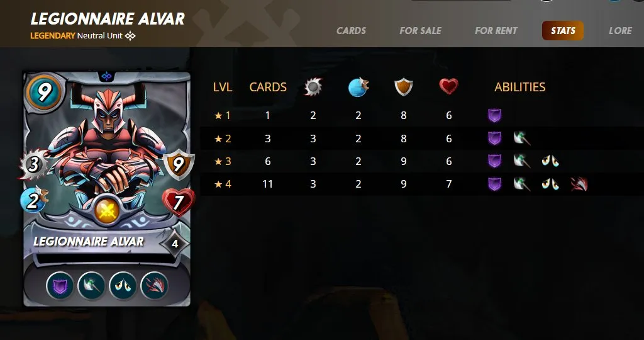
Task: Click the armor shield column header icon
Action: [x=403, y=87]
